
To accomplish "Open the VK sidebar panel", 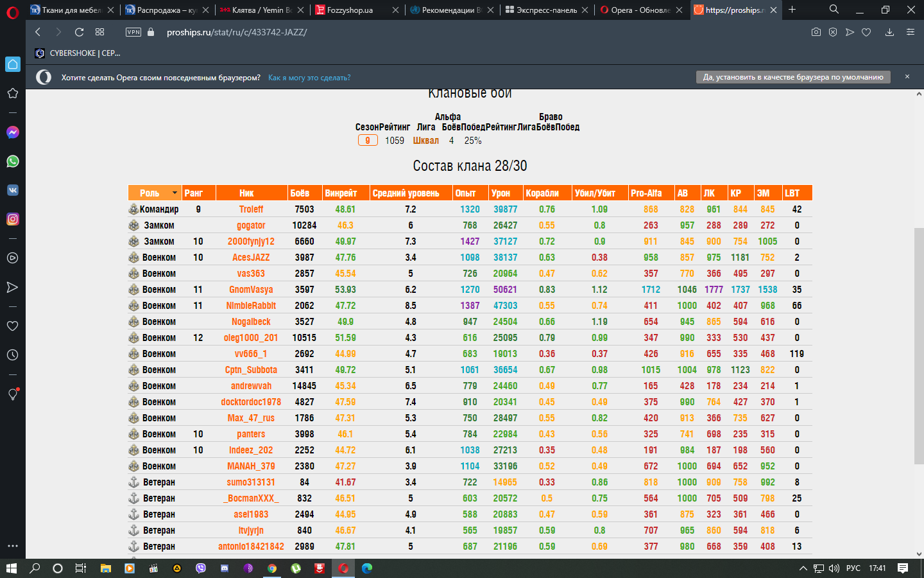I will (12, 190).
